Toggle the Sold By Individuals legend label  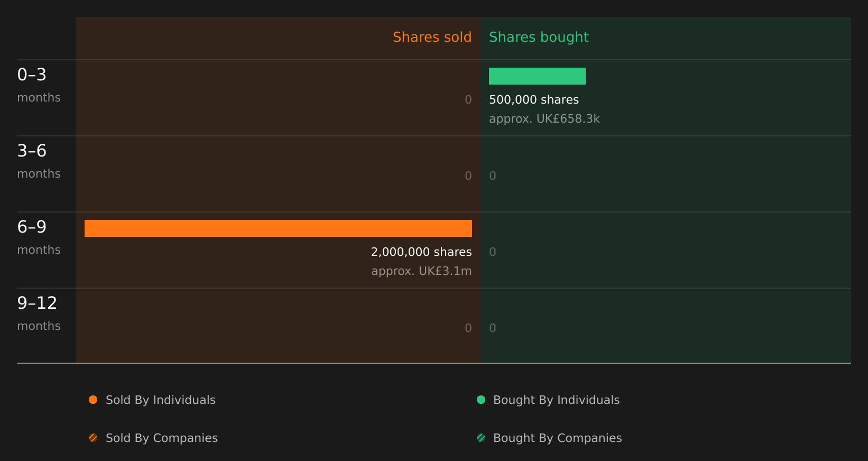[x=161, y=400]
